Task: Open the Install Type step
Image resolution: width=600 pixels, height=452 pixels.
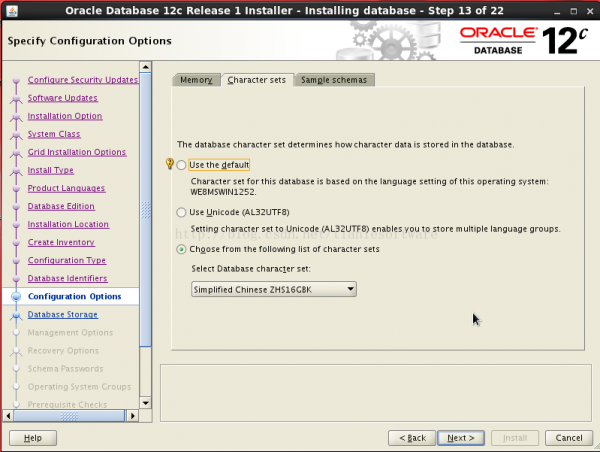Action: point(51,170)
